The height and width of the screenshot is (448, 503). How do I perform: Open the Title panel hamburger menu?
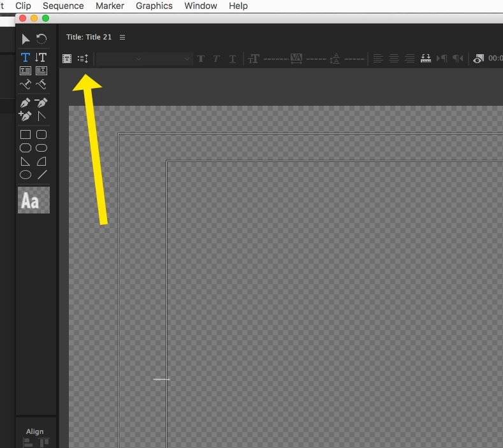point(122,37)
